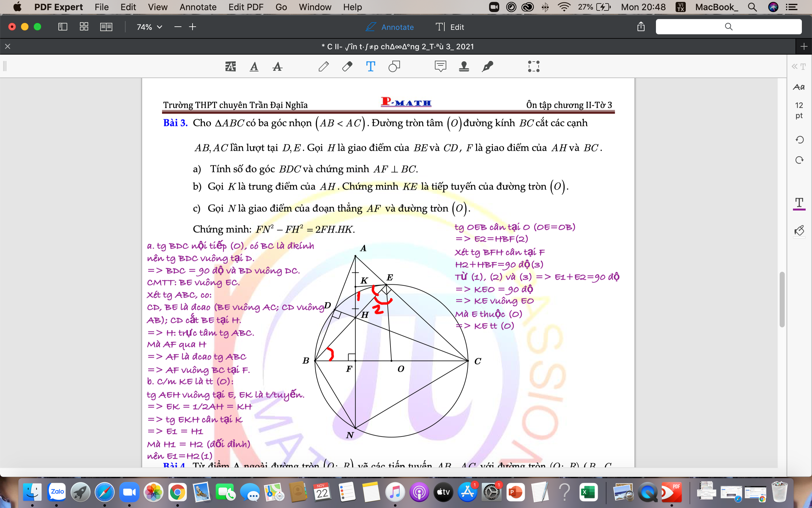This screenshot has height=508, width=812.
Task: Select the Signature pen tool
Action: click(487, 66)
